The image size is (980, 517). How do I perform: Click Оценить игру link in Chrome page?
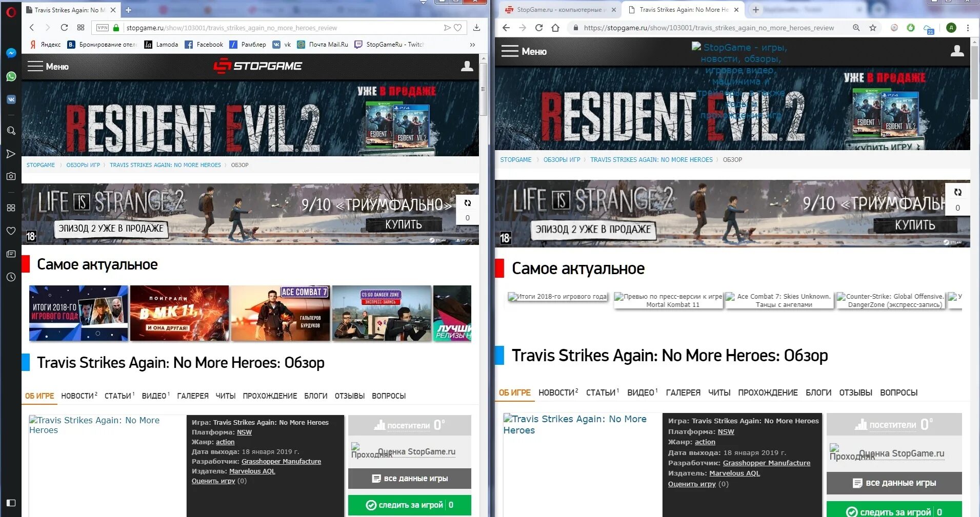point(692,484)
